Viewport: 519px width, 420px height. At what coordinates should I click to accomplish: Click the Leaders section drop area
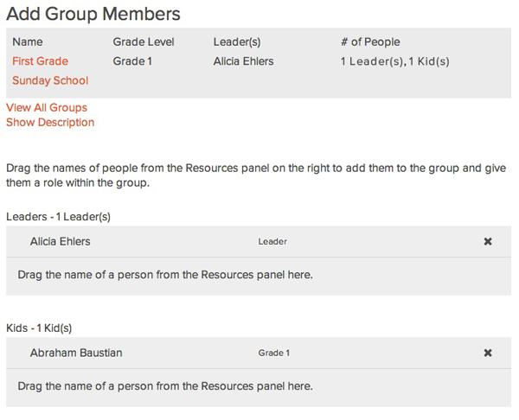pyautogui.click(x=164, y=276)
